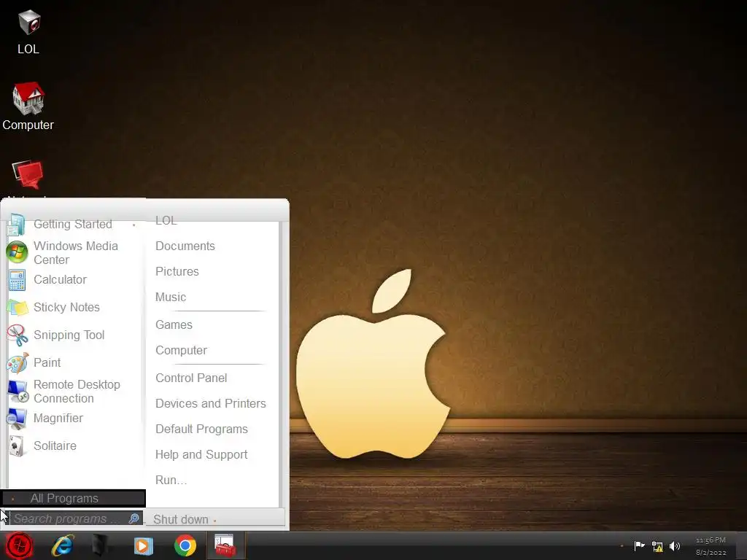Open the dark folder taskbar icon
Viewport: 747px width, 560px height.
pos(101,545)
